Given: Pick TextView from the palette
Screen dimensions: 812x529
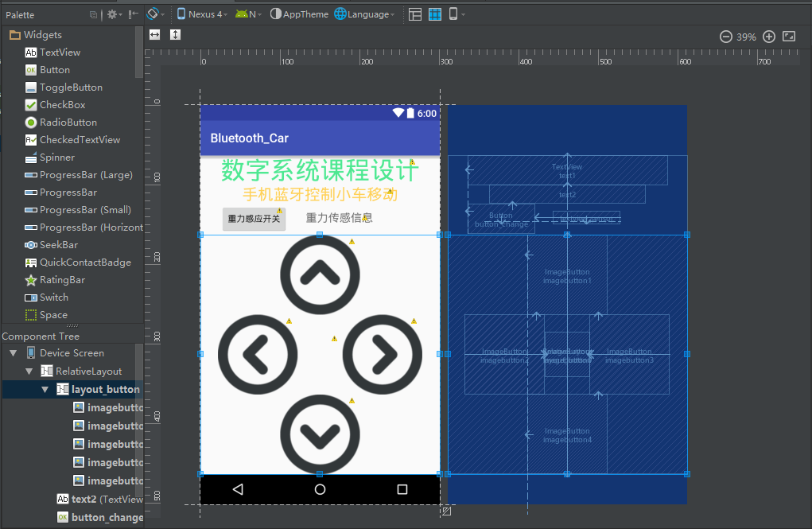Looking at the screenshot, I should pyautogui.click(x=52, y=53).
